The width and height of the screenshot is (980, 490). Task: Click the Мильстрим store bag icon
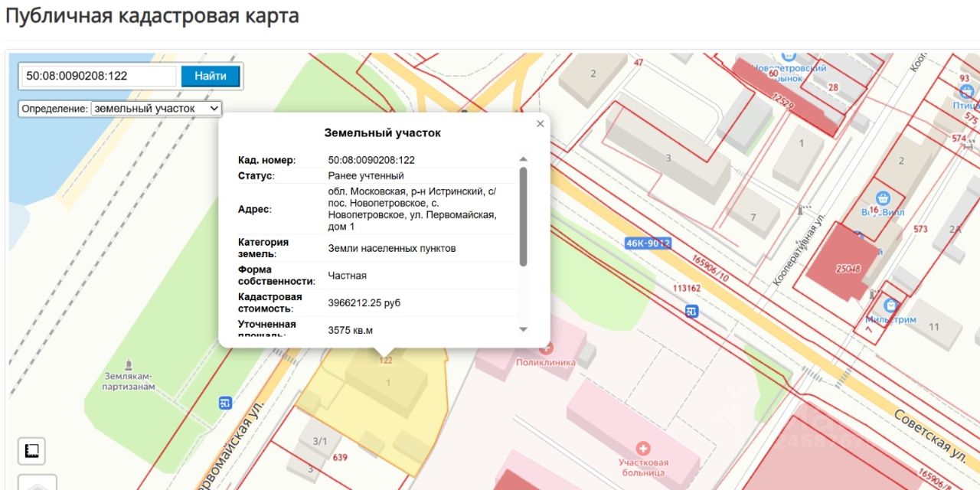pos(888,305)
